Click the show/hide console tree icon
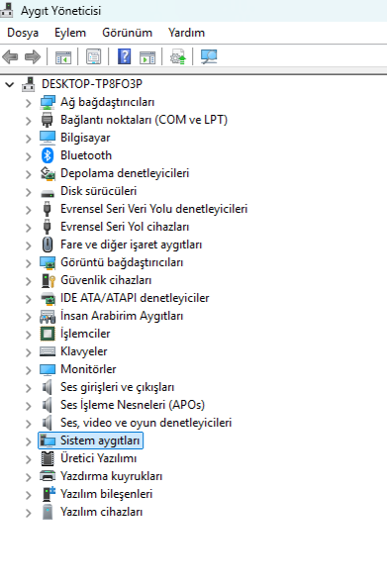This screenshot has height=588, width=387. [63, 57]
